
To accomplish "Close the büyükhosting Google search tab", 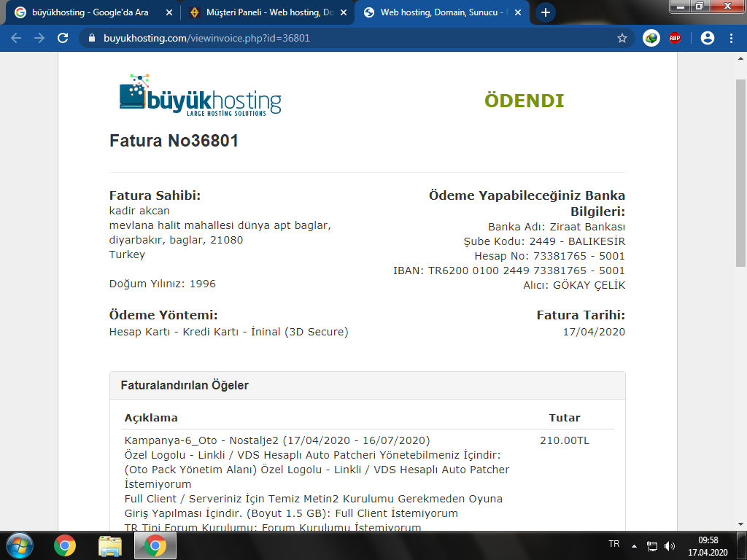I will point(169,12).
